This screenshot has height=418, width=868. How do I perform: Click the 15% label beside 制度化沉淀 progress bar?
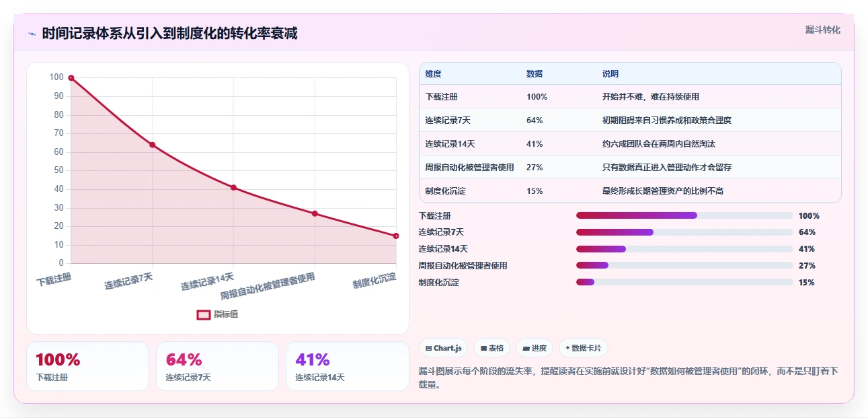click(x=807, y=283)
